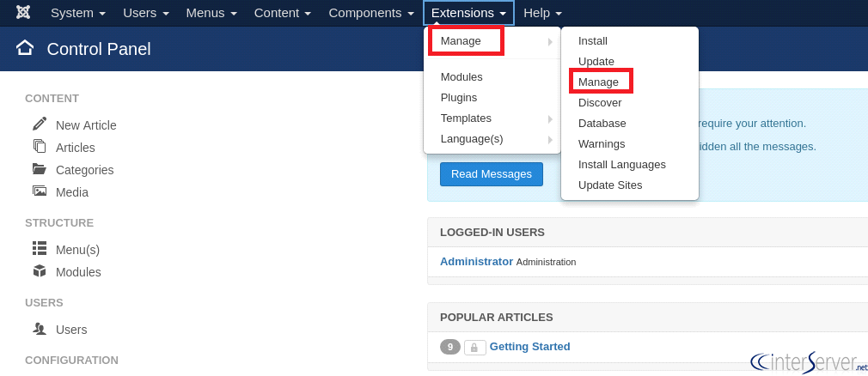
Task: Open the Menus dropdown menu
Action: point(211,13)
